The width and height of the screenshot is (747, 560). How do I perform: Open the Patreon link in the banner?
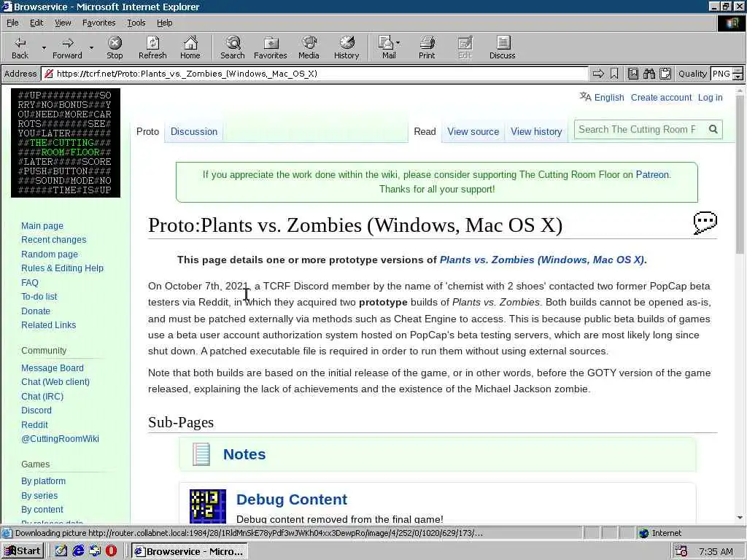652,175
